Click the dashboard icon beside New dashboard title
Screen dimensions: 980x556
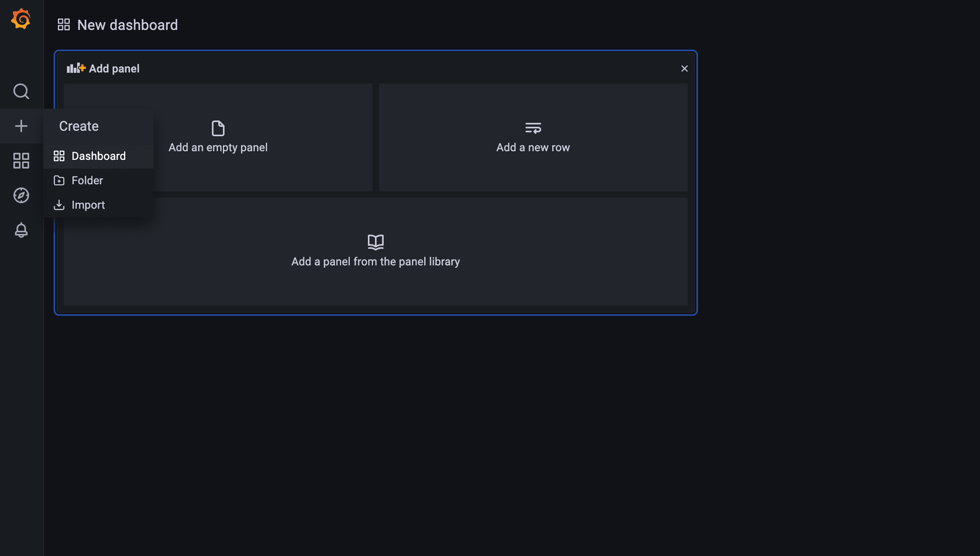(x=64, y=24)
